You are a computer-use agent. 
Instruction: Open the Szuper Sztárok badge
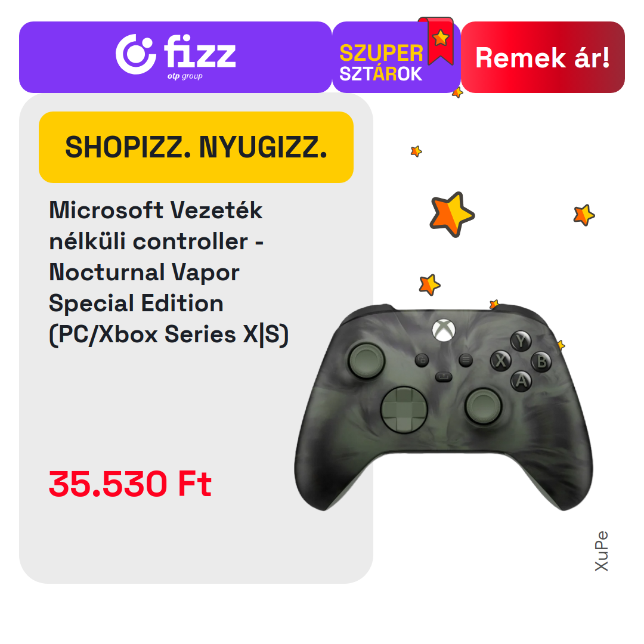pos(397,57)
